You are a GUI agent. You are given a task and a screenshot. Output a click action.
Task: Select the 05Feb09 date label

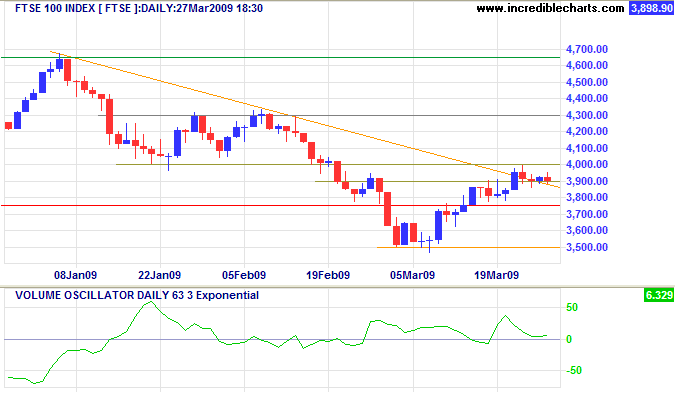click(x=244, y=275)
